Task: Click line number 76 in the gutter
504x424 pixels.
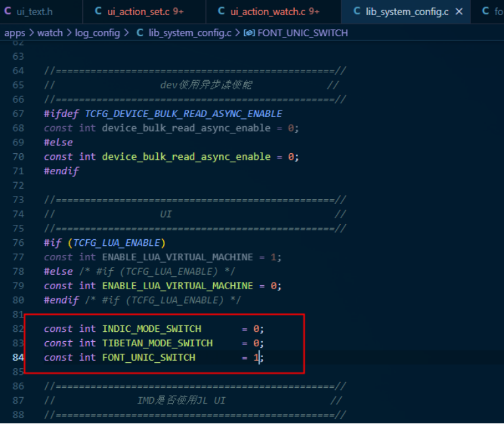Action: (x=18, y=243)
